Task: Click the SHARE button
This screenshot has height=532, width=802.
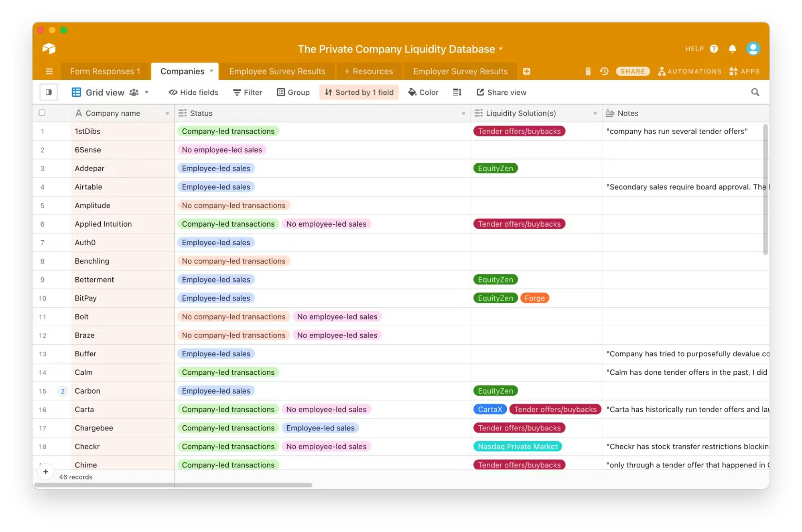Action: click(x=633, y=71)
